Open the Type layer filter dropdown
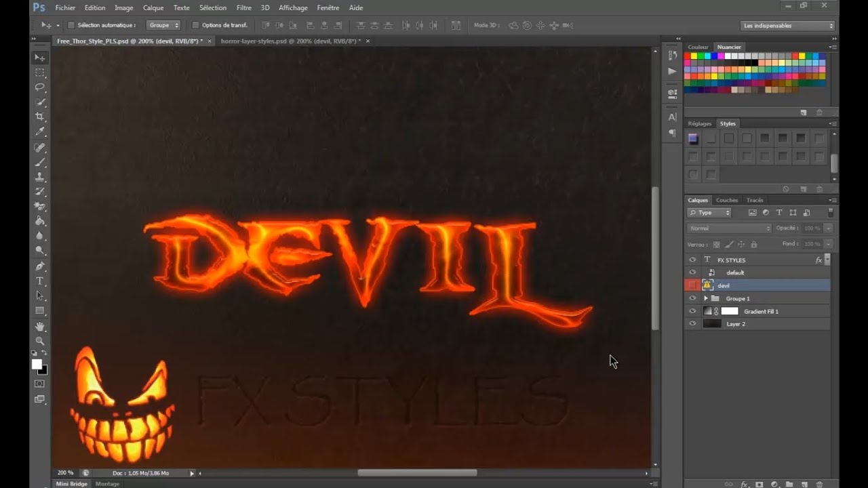Screen dimensions: 868x488 pos(710,213)
